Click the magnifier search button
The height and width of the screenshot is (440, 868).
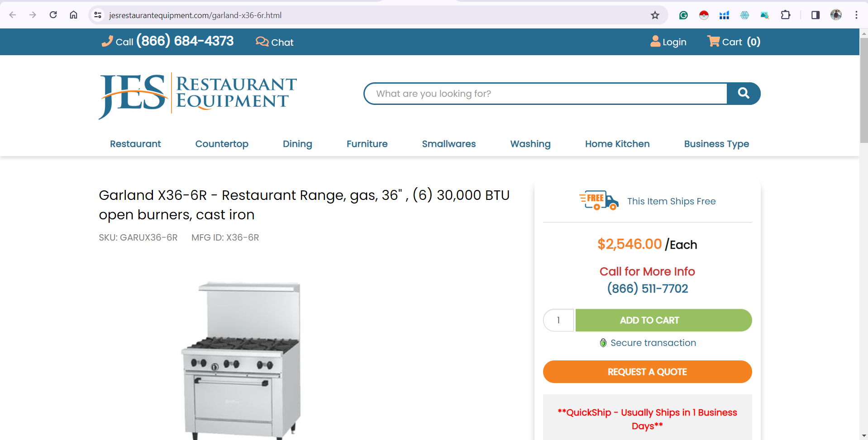743,94
